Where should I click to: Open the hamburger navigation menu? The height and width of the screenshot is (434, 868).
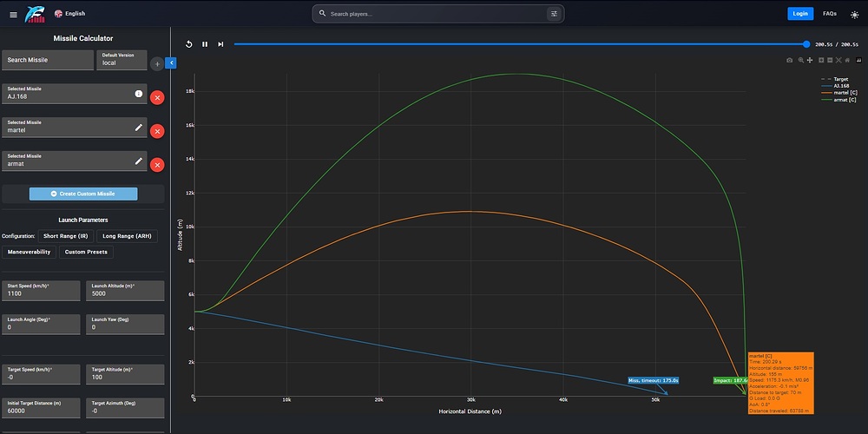coord(12,14)
